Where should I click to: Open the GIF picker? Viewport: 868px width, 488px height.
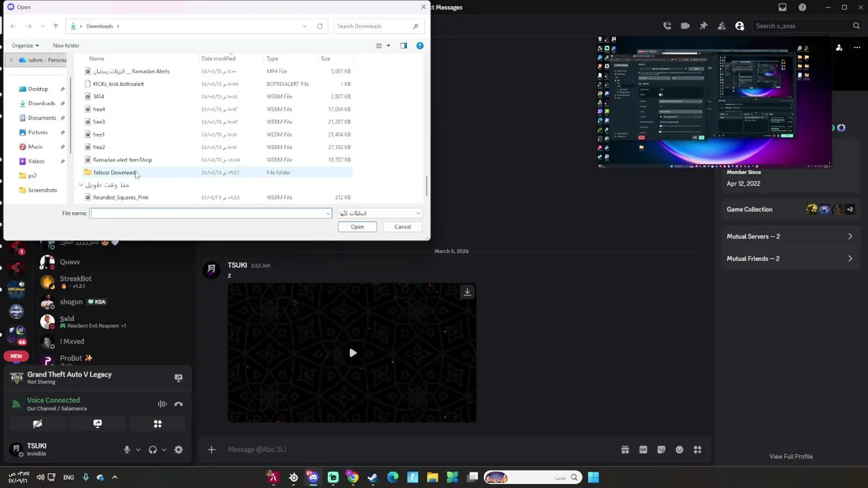(643, 449)
